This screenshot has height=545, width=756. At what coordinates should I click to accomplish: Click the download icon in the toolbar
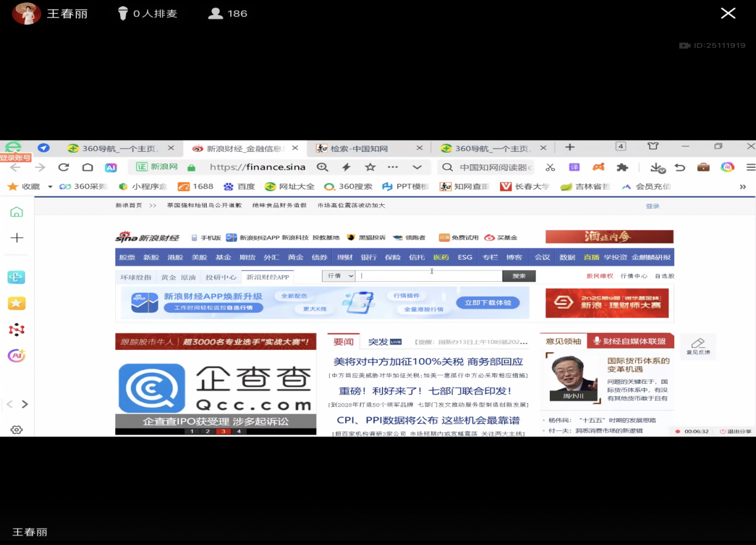pyautogui.click(x=657, y=167)
